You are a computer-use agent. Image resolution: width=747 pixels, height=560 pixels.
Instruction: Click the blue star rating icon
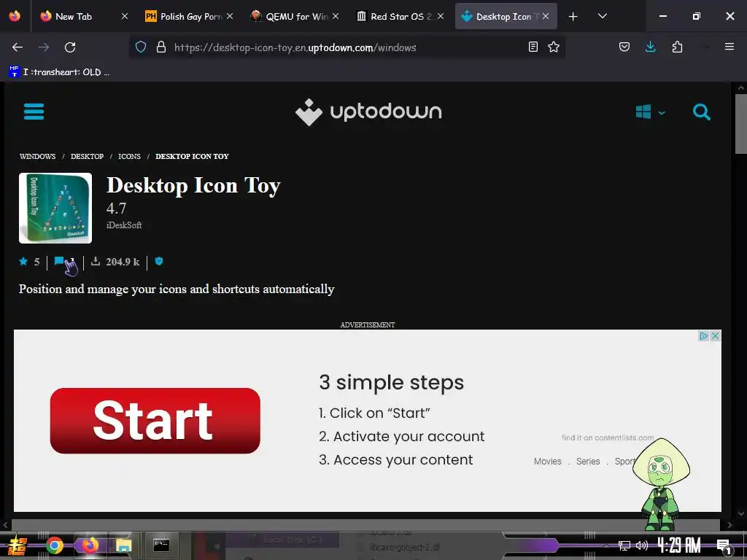tap(23, 261)
